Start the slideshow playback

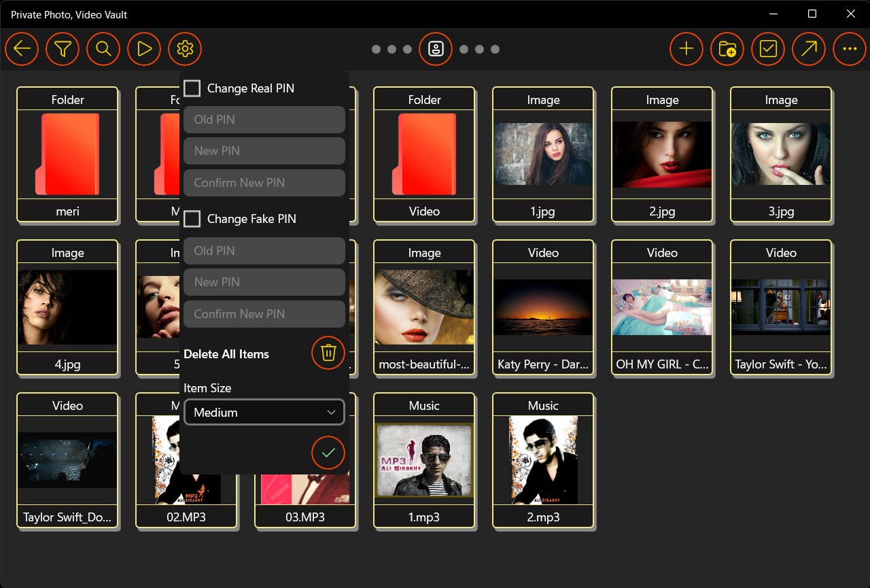pyautogui.click(x=144, y=49)
